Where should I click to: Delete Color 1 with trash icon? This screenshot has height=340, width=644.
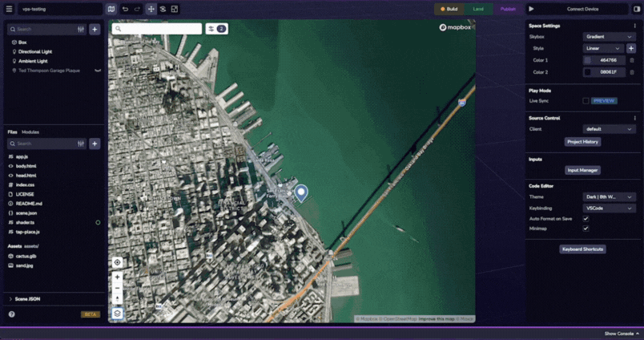coord(631,60)
